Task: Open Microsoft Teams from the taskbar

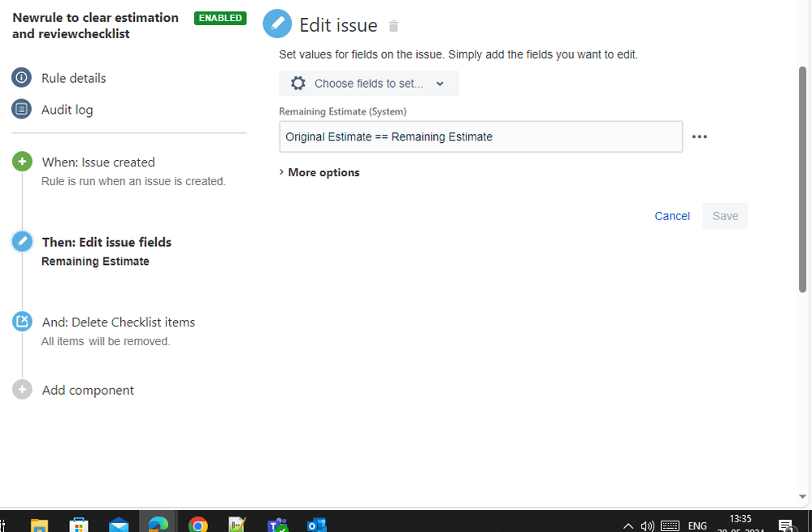Action: tap(277, 525)
